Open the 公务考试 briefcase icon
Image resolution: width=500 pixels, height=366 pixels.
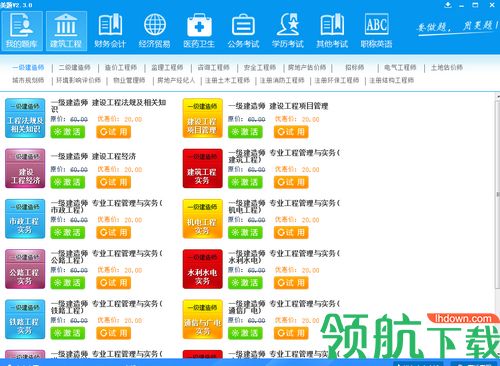pos(243,31)
